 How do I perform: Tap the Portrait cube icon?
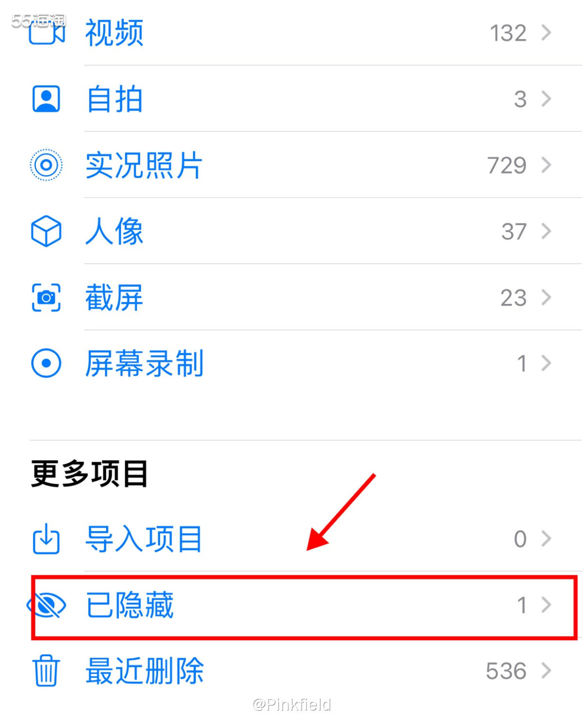click(46, 231)
